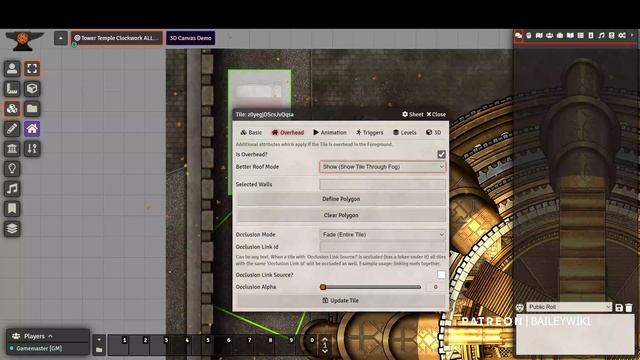This screenshot has width=640, height=360.
Task: Click the stacked layers tool icon
Action: 12,229
